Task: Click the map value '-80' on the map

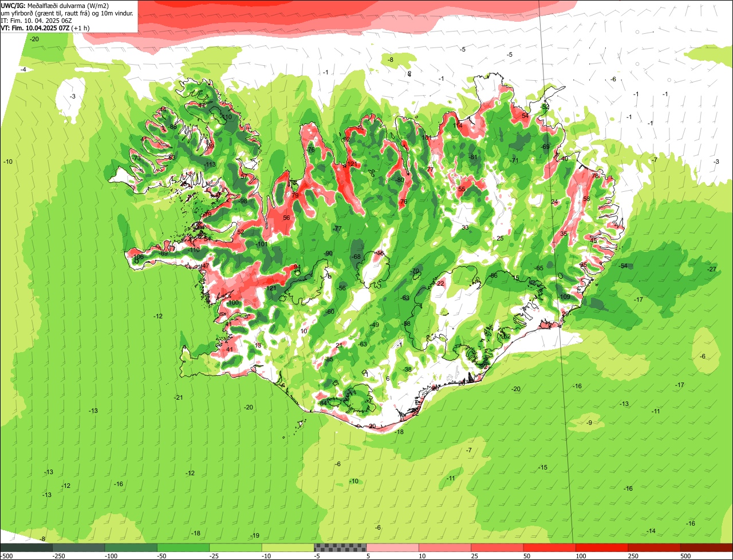Action: [x=400, y=180]
